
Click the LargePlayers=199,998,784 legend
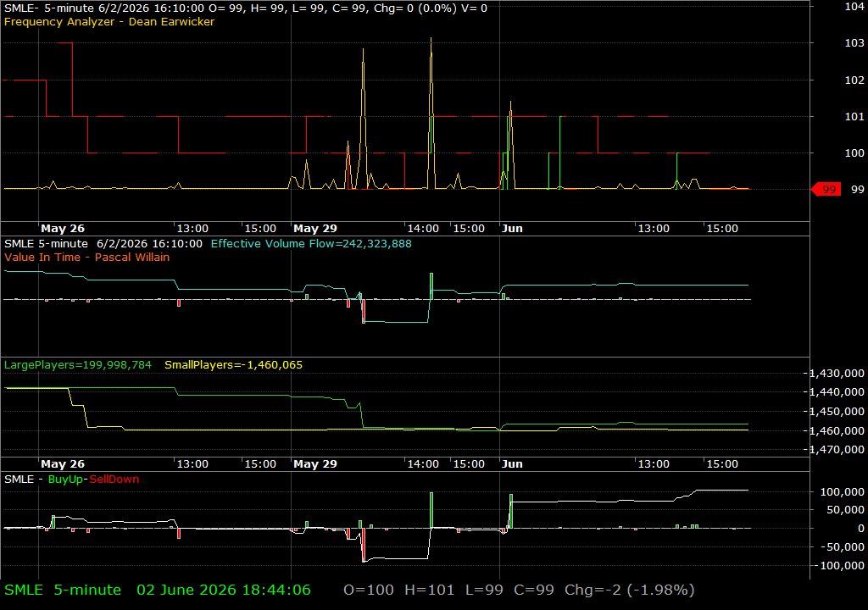click(x=77, y=365)
